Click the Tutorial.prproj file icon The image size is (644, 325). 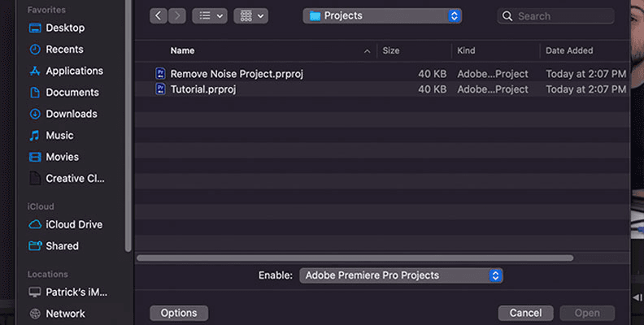(160, 89)
